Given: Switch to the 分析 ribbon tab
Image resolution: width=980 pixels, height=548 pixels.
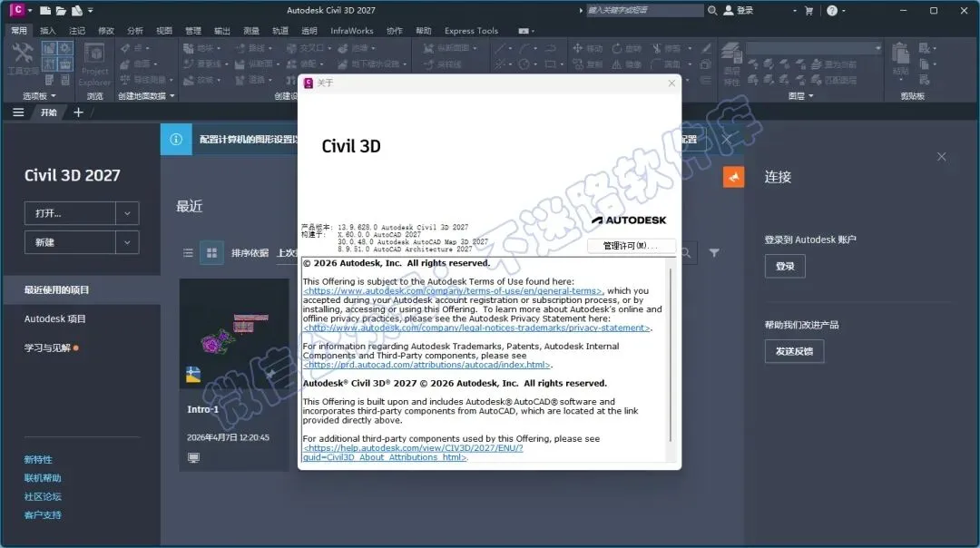Looking at the screenshot, I should click(x=135, y=31).
